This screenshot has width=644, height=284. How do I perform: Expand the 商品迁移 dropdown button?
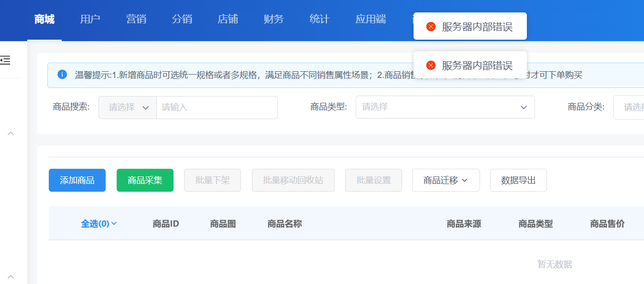[x=446, y=180]
